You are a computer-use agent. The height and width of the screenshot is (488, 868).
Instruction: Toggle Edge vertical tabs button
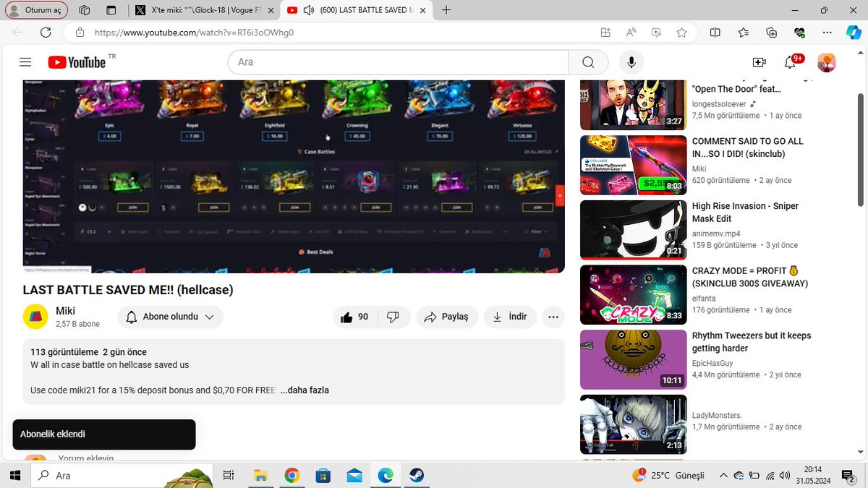tap(111, 10)
